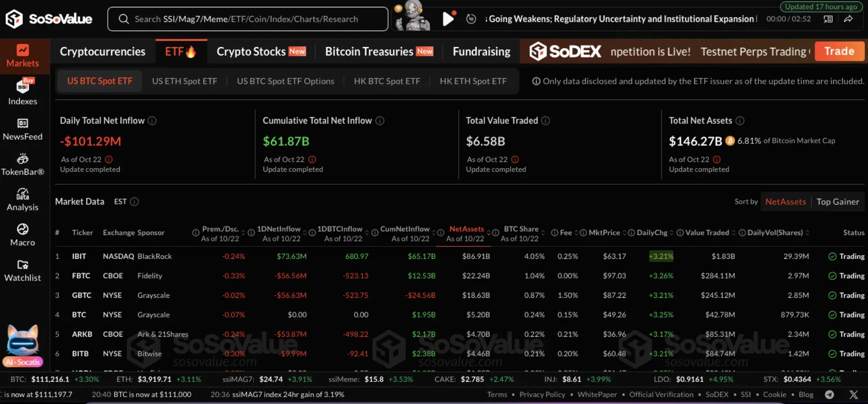Show Daily Total Net Inflow info
868x404 pixels.
[152, 120]
